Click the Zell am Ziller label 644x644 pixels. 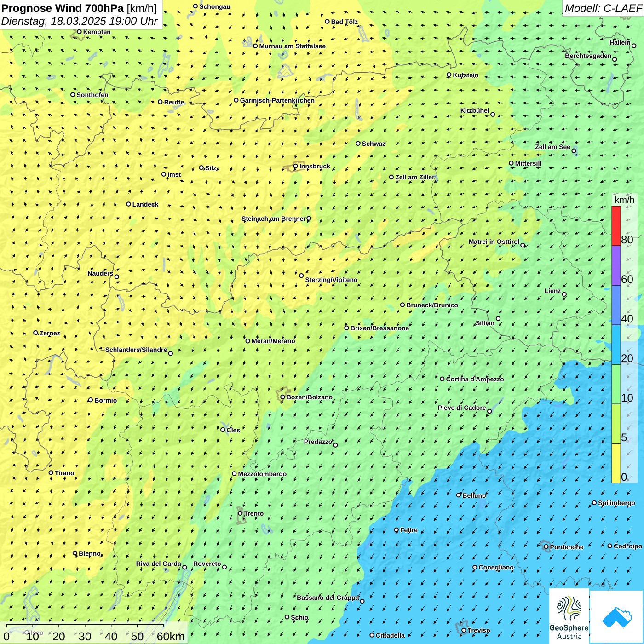(x=415, y=177)
